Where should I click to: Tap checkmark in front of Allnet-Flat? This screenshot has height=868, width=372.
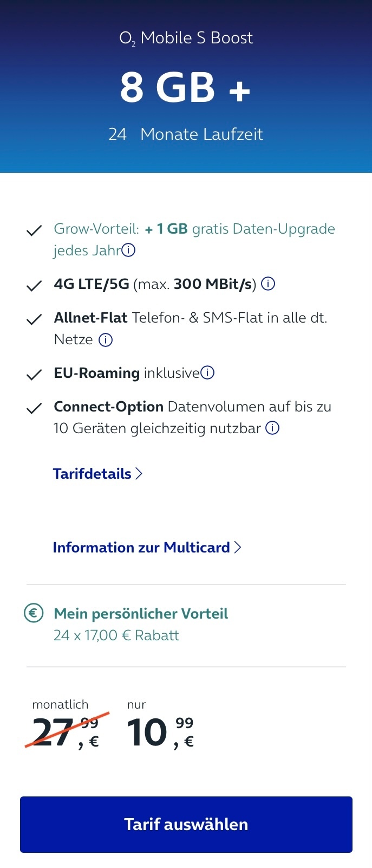[34, 319]
